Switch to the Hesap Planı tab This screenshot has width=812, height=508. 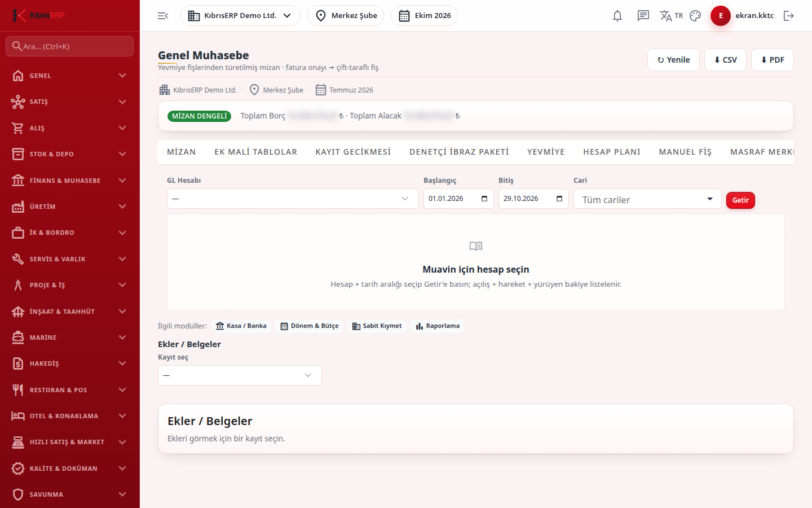[612, 152]
